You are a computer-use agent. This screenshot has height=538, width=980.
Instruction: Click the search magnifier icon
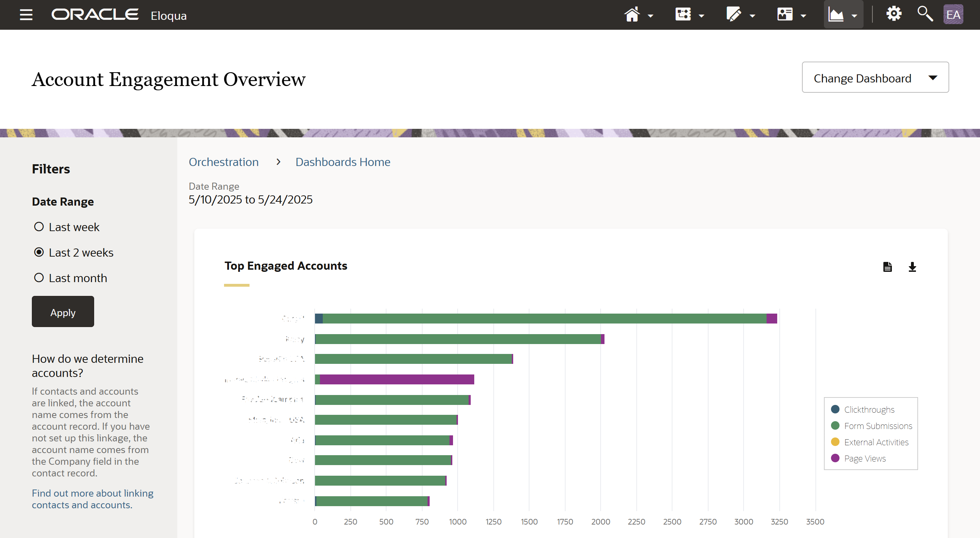925,14
